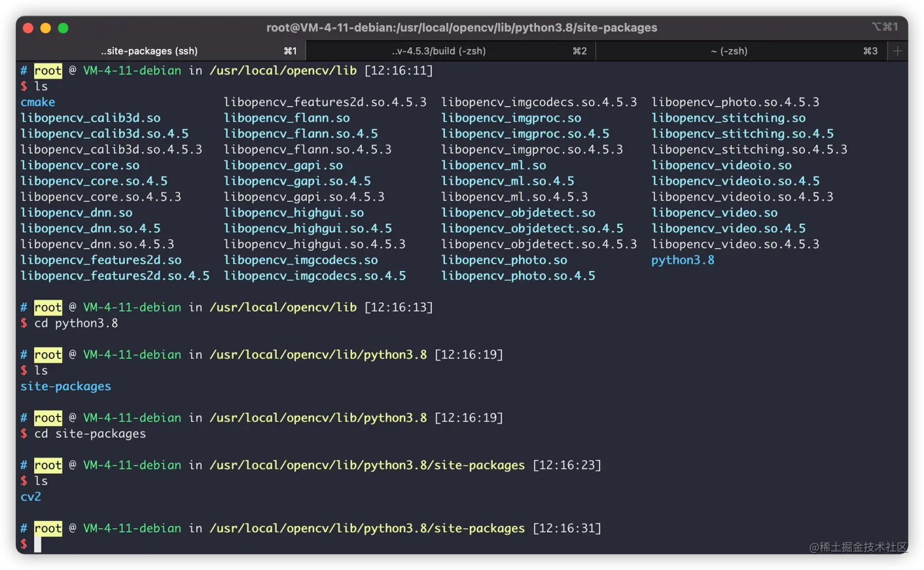The height and width of the screenshot is (570, 924).
Task: Click the site-packages directory listing
Action: click(66, 387)
